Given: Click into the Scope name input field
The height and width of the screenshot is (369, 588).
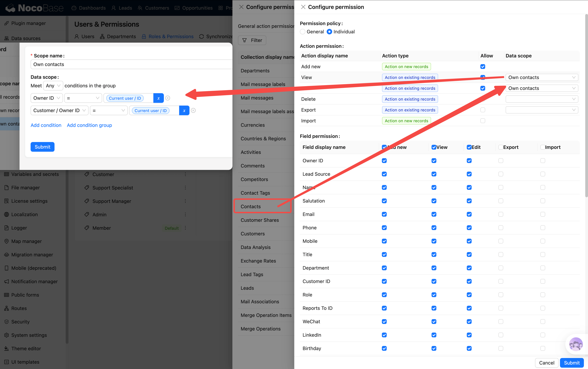Looking at the screenshot, I should (x=132, y=64).
